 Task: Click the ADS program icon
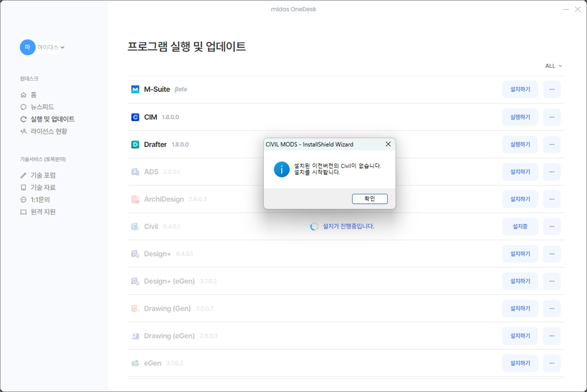135,172
